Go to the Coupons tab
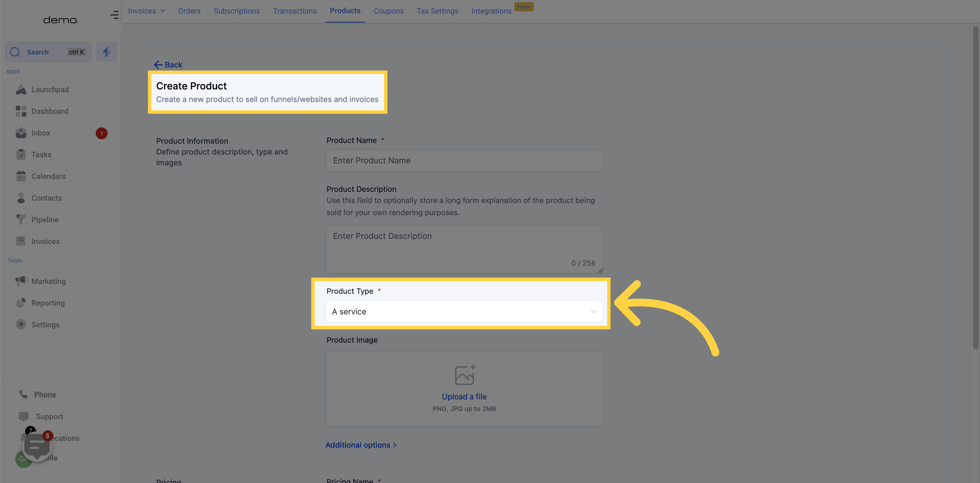980x483 pixels. (388, 11)
